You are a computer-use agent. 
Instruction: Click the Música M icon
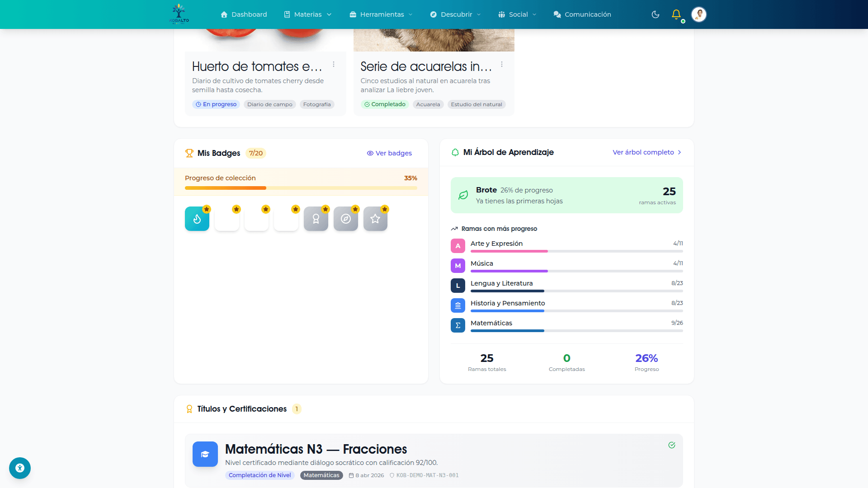coord(458,266)
